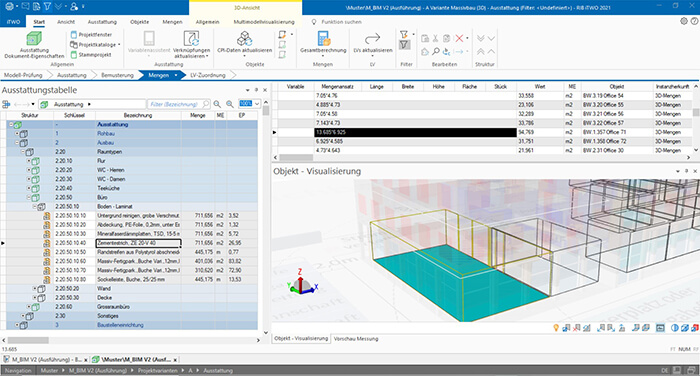Select the BW 3.22 Office 57 cell
Screen dimensions: 700x376
tap(616, 123)
